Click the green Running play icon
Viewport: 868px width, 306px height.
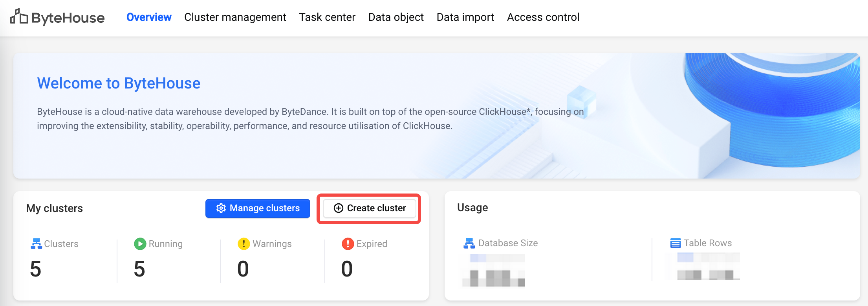point(140,244)
